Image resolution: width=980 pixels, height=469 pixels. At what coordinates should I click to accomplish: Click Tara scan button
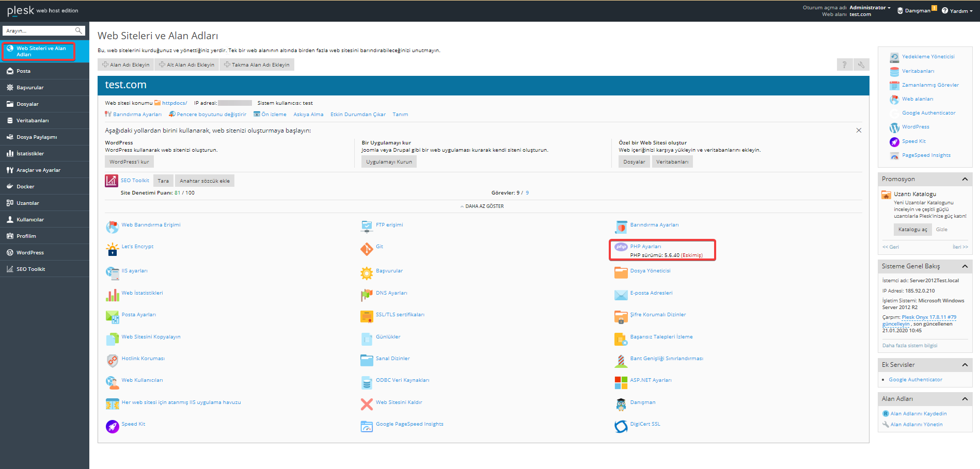click(x=163, y=181)
